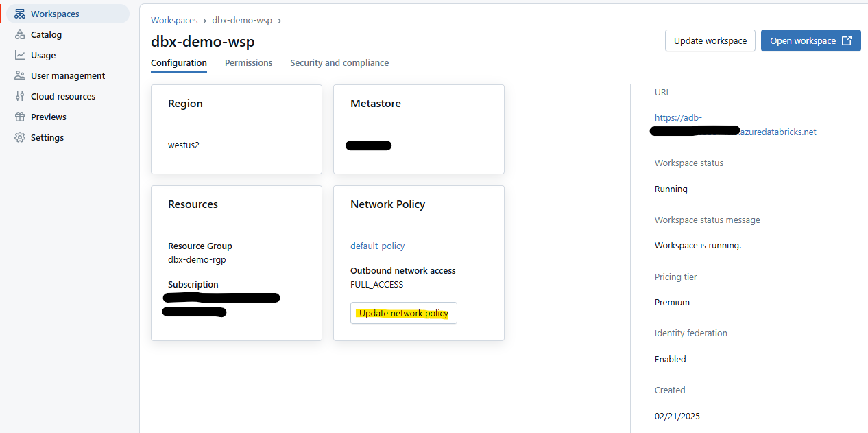Select the Previews icon in the sidebar

20,117
